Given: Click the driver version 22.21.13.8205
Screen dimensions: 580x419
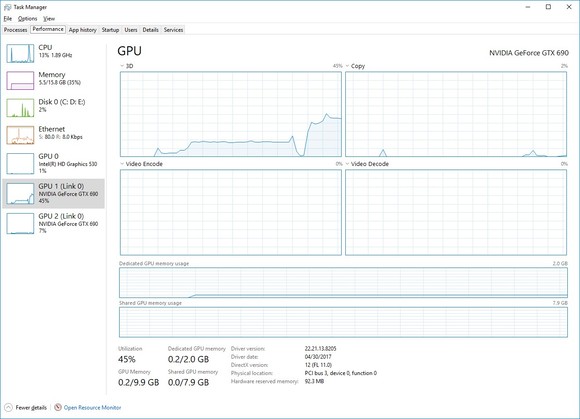Looking at the screenshot, I should pos(320,349).
